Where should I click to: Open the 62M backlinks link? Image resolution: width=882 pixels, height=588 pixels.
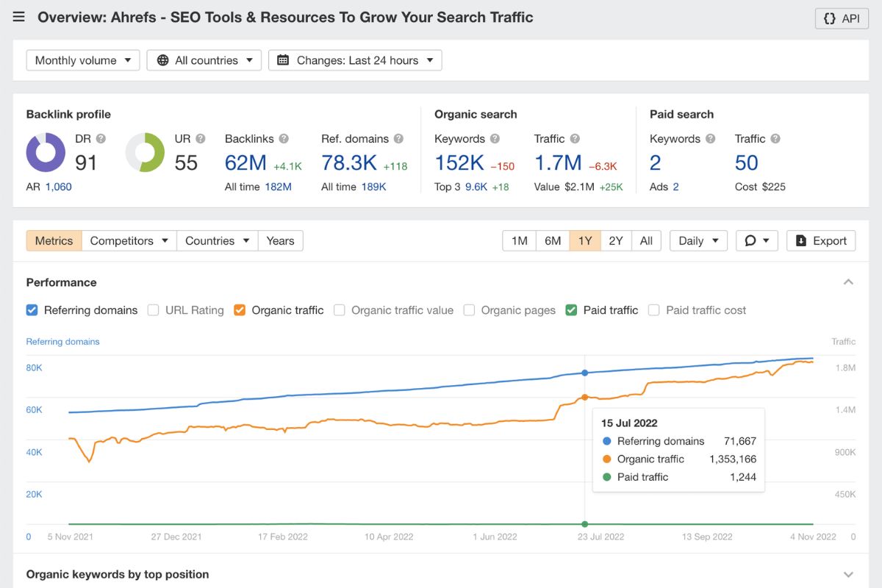tap(245, 162)
